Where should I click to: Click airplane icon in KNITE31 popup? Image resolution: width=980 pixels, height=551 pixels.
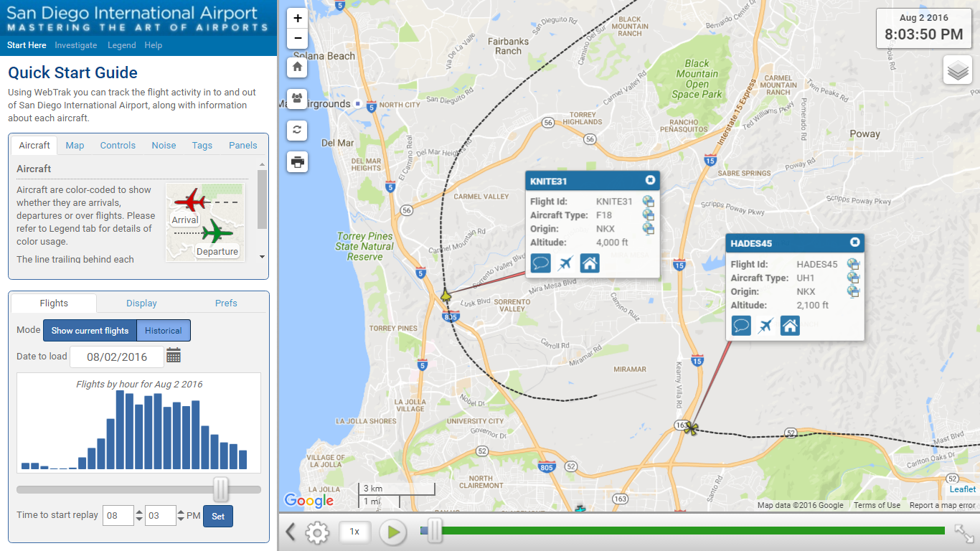click(x=565, y=263)
